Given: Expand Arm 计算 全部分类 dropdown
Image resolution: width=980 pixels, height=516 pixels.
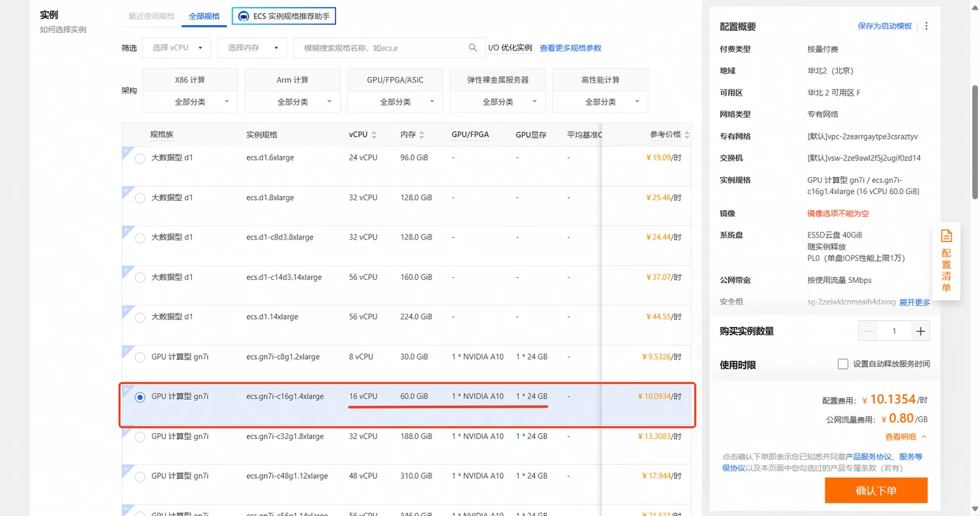Looking at the screenshot, I should [x=293, y=102].
